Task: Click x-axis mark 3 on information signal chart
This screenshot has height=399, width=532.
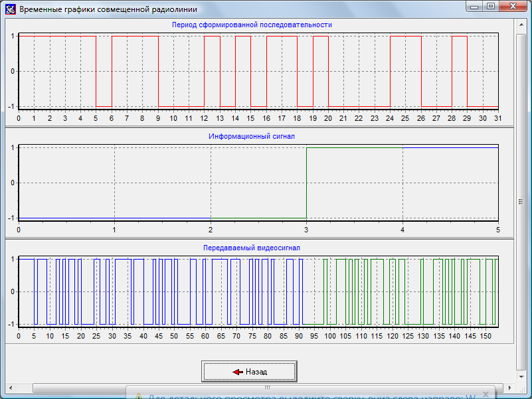Action: pos(306,230)
